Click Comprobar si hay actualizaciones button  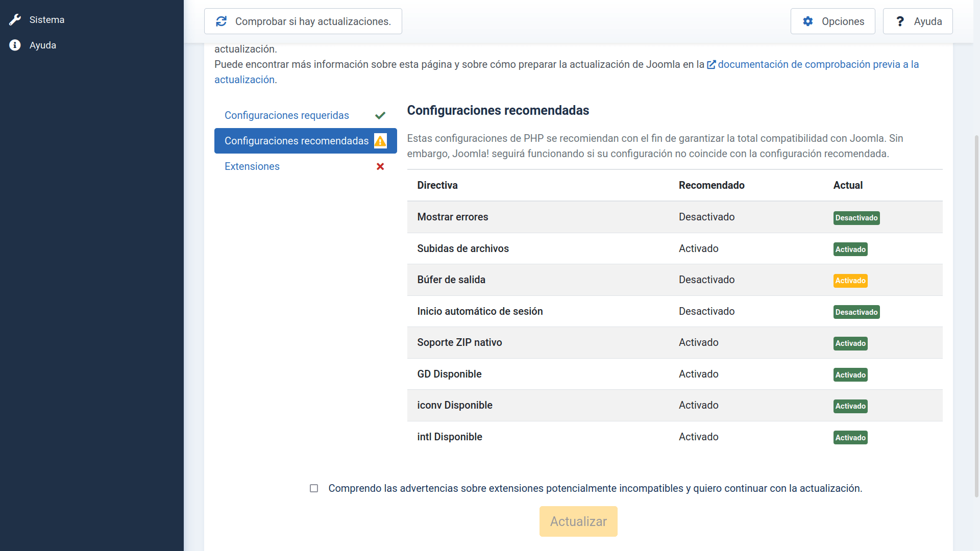tap(303, 21)
